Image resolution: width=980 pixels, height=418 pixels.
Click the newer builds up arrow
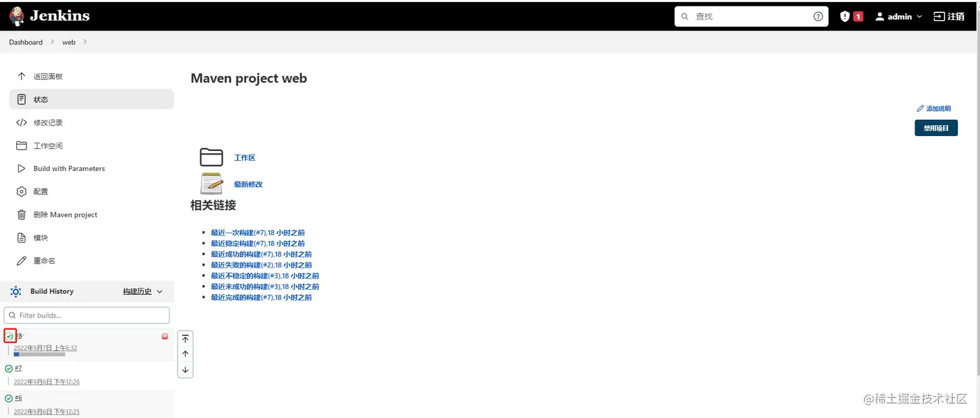[x=185, y=354]
